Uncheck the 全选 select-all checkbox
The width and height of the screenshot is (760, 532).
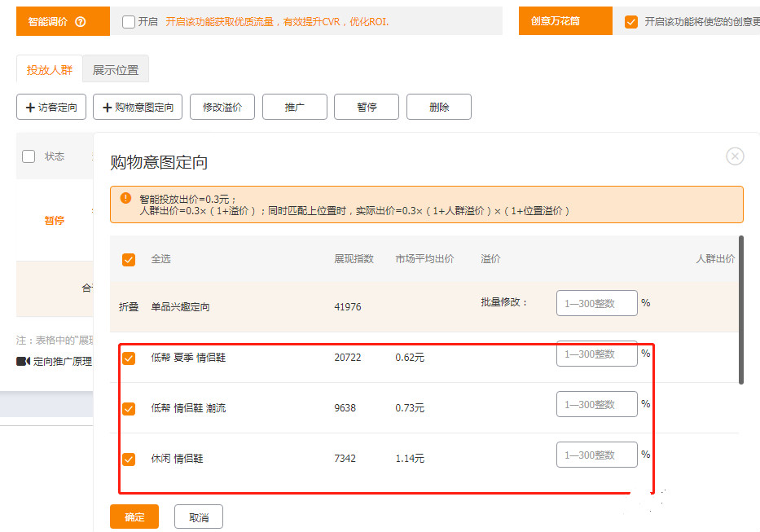point(129,259)
